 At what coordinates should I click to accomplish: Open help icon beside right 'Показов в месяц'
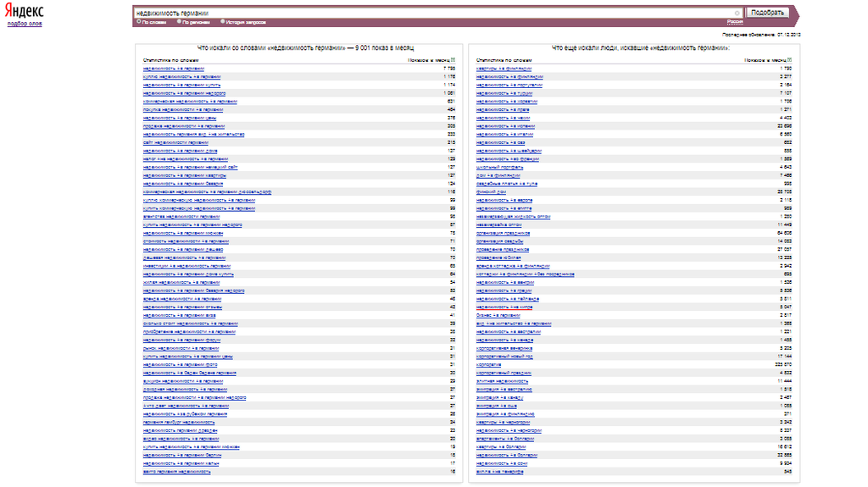pyautogui.click(x=789, y=60)
